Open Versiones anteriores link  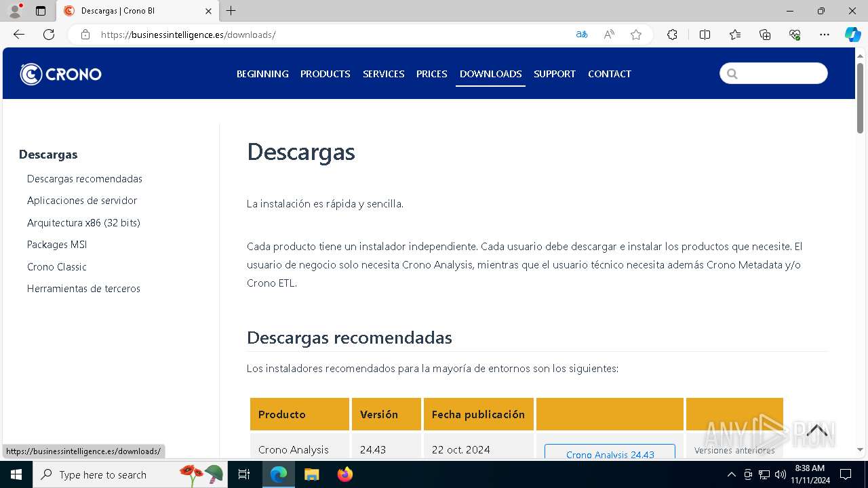[734, 450]
